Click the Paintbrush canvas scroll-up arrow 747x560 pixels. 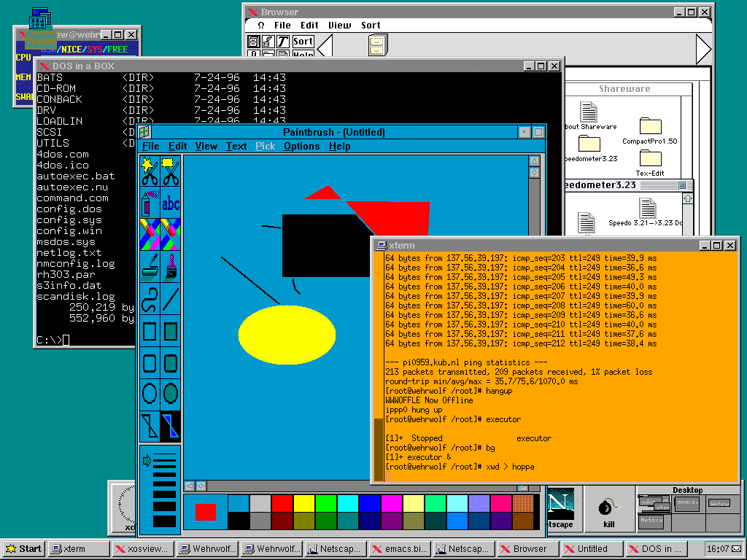[x=534, y=161]
